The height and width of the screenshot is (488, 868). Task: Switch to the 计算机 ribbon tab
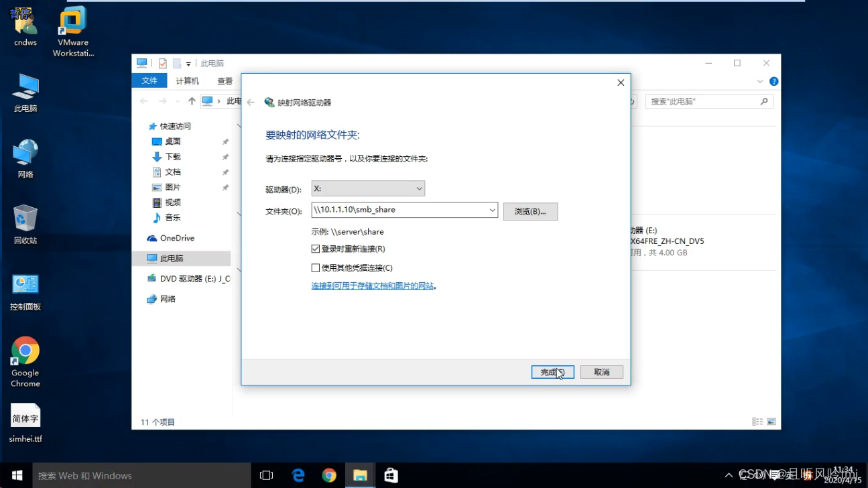click(x=186, y=80)
